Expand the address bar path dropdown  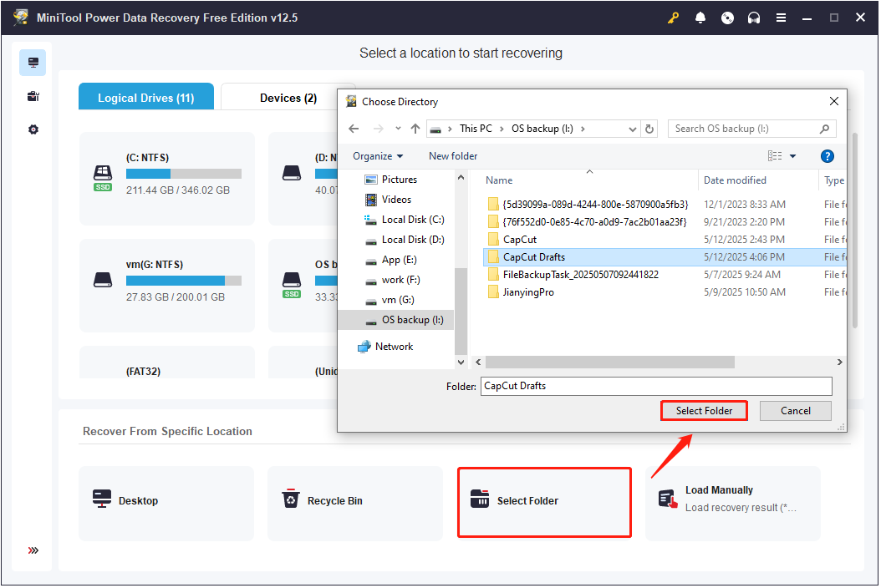pyautogui.click(x=632, y=129)
